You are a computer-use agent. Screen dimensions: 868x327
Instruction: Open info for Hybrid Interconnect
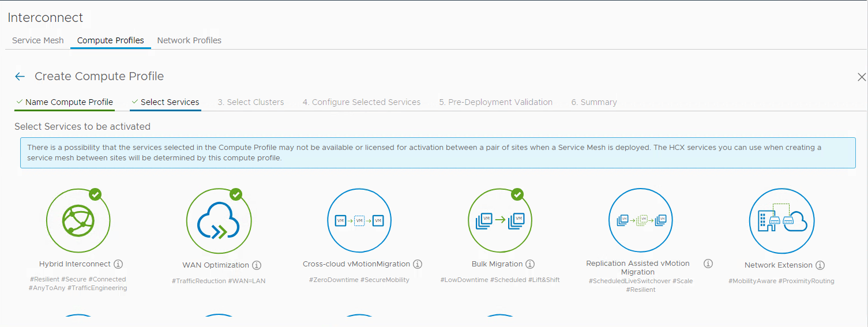118,264
